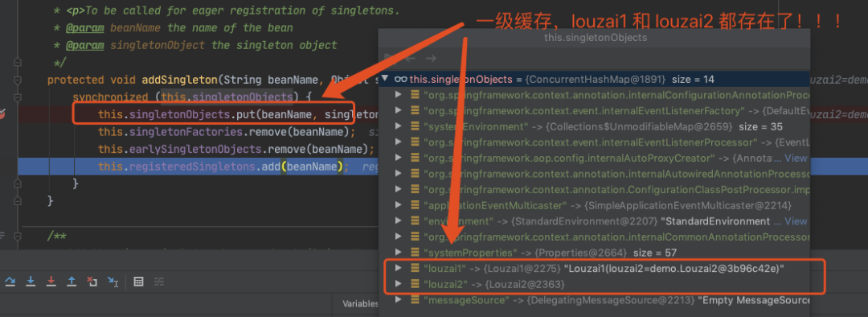The image size is (868, 317).
Task: Expand the systemProperties entry
Action: point(398,253)
